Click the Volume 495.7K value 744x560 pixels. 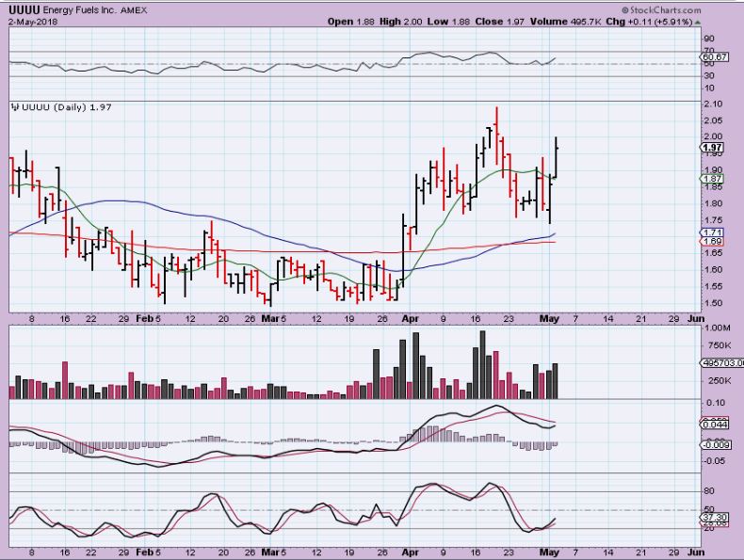[566, 22]
